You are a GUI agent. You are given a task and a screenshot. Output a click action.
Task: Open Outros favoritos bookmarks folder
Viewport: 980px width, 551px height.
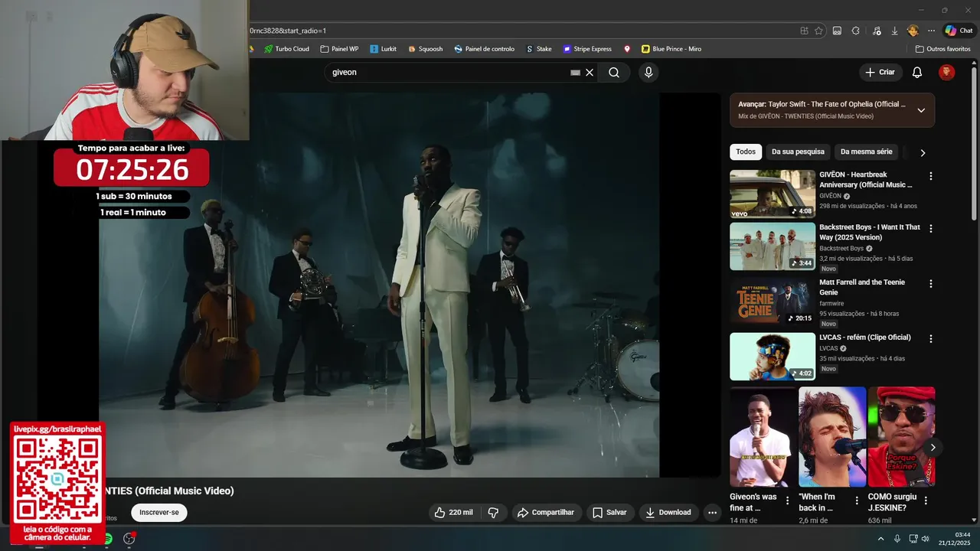coord(943,49)
